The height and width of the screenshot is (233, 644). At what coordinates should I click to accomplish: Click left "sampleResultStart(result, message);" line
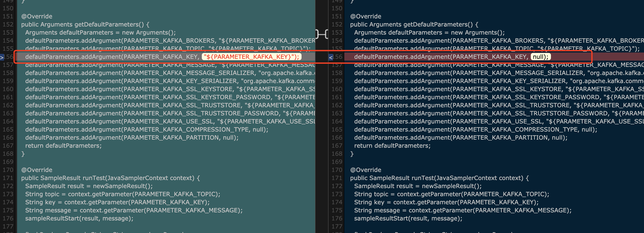[79, 218]
